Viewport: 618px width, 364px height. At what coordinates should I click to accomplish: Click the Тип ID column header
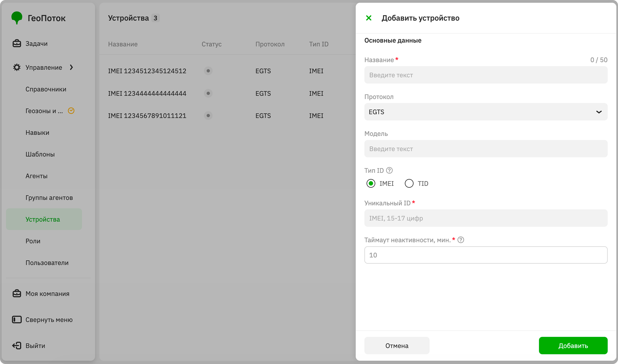coord(319,44)
